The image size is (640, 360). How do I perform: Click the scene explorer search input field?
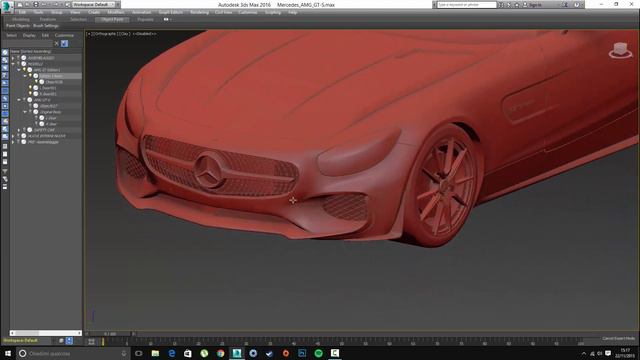(27, 43)
